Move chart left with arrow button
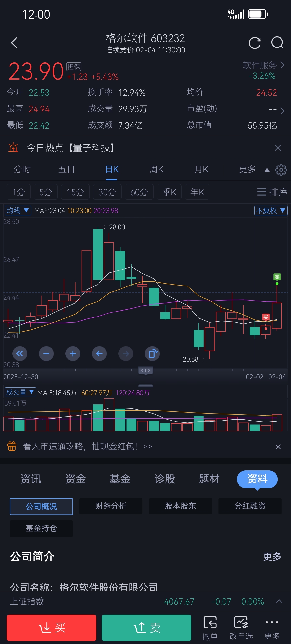The width and height of the screenshot is (291, 644). 99,353
